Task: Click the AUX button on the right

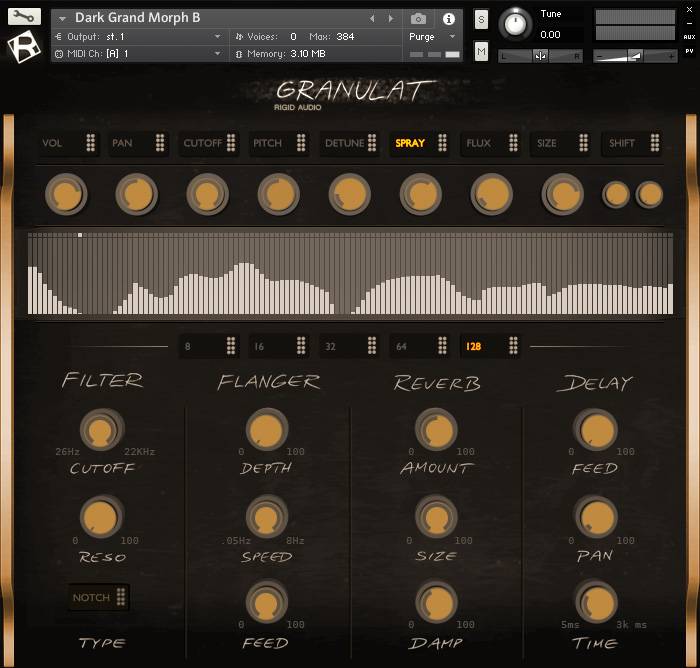Action: pyautogui.click(x=689, y=37)
